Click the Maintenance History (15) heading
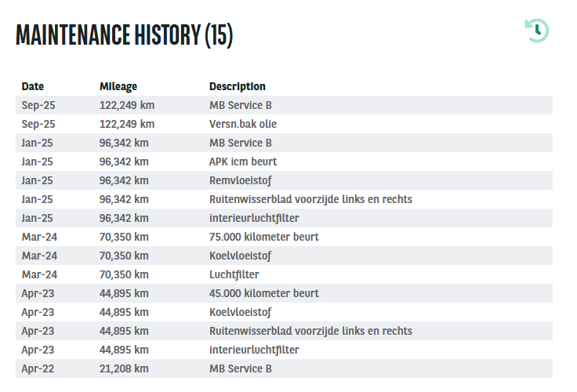The image size is (577, 392). point(125,35)
